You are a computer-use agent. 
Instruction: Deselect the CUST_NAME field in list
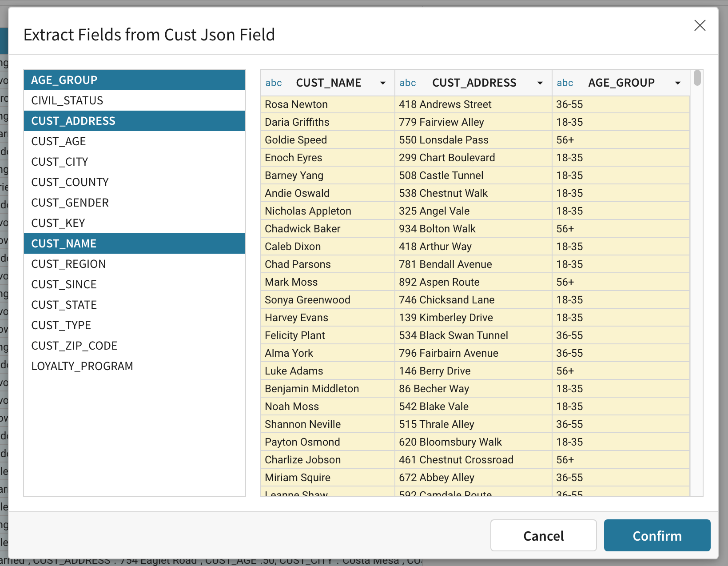[x=135, y=243]
